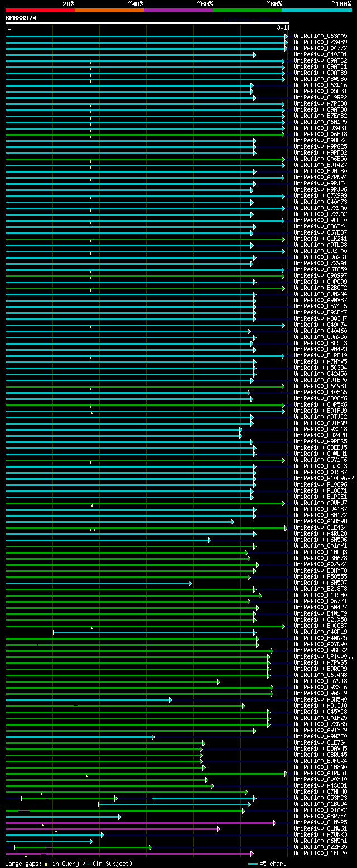
Task: Select label UniRef100_B9HMK4
Action: click(320, 140)
